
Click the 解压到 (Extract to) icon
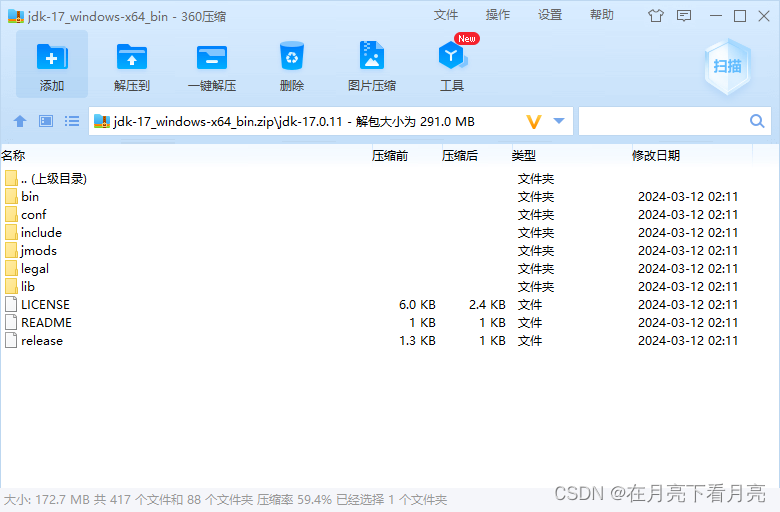point(132,57)
